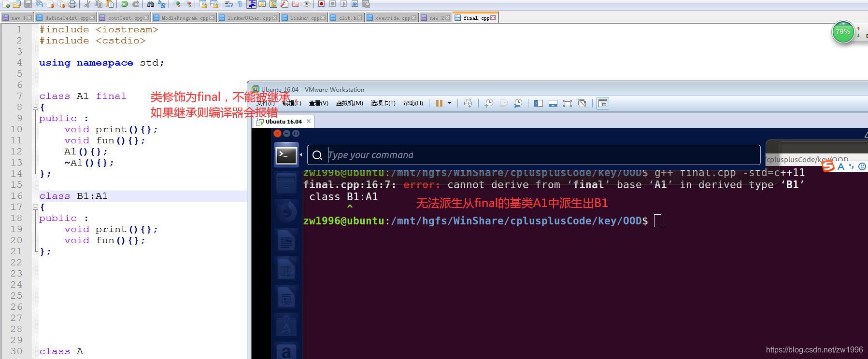The image size is (868, 359).
Task: Open VMware 帮助(H) menu
Action: (x=413, y=103)
